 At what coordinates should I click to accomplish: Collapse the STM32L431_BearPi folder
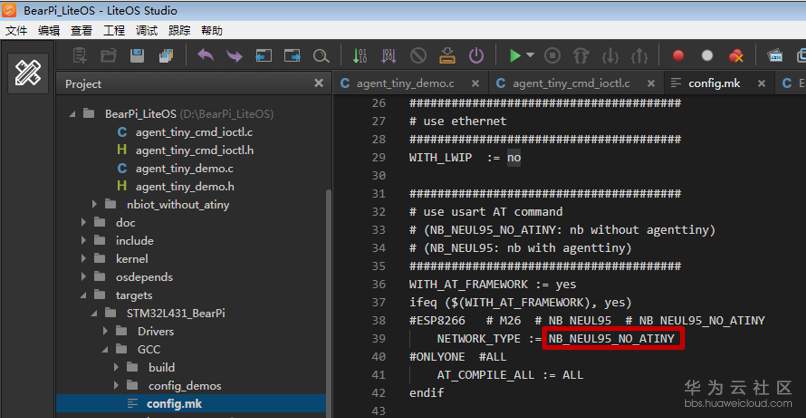(94, 314)
